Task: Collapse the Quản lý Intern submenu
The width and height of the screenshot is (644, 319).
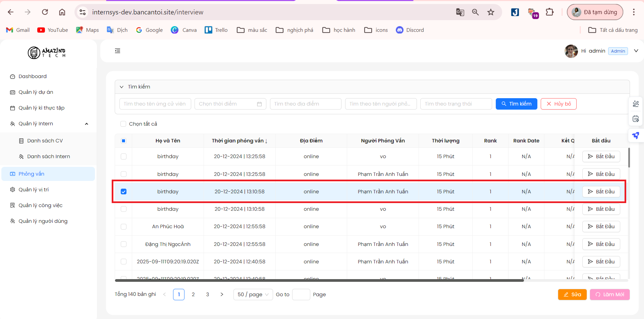Action: 87,124
